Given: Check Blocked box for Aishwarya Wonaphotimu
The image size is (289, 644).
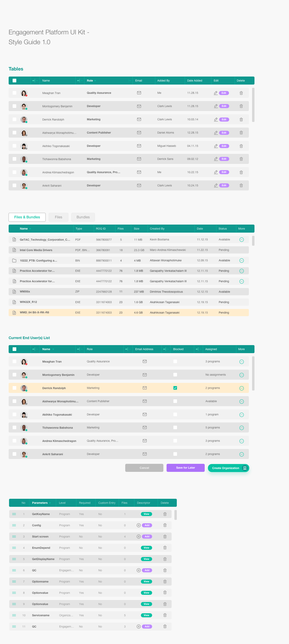Looking at the screenshot, I should pos(175,401).
